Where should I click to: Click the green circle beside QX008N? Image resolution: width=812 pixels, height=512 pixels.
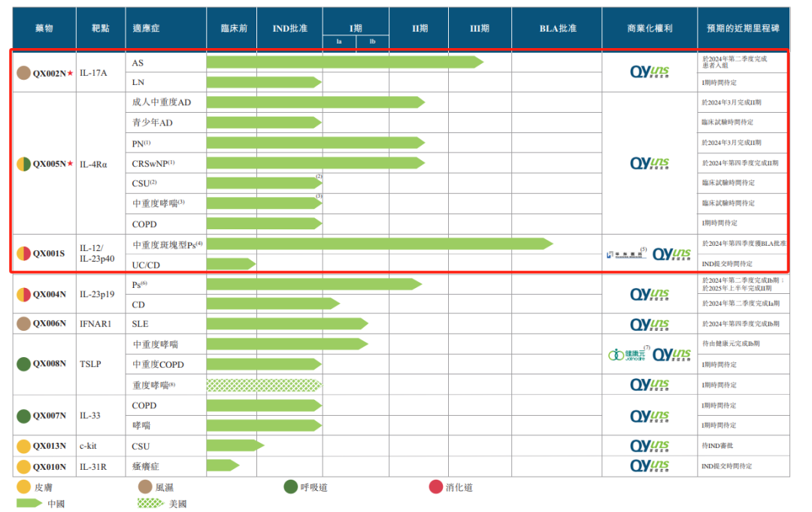click(23, 365)
